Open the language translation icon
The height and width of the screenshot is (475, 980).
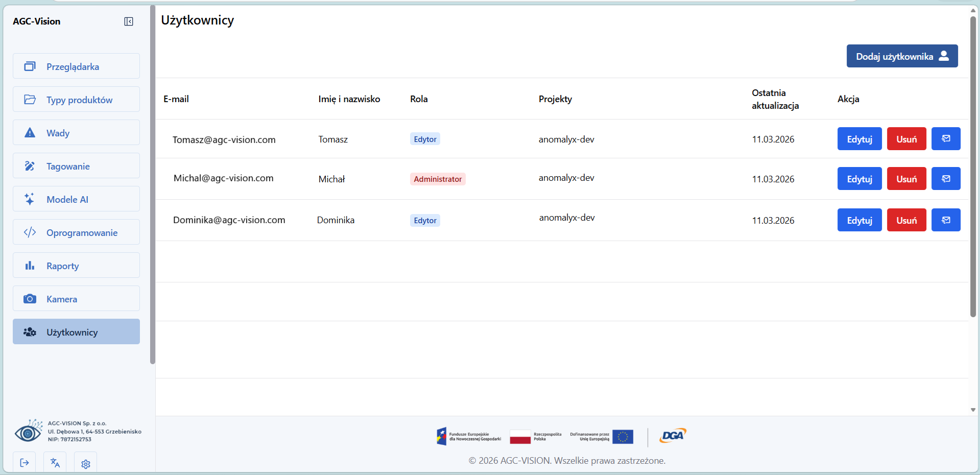(x=55, y=463)
